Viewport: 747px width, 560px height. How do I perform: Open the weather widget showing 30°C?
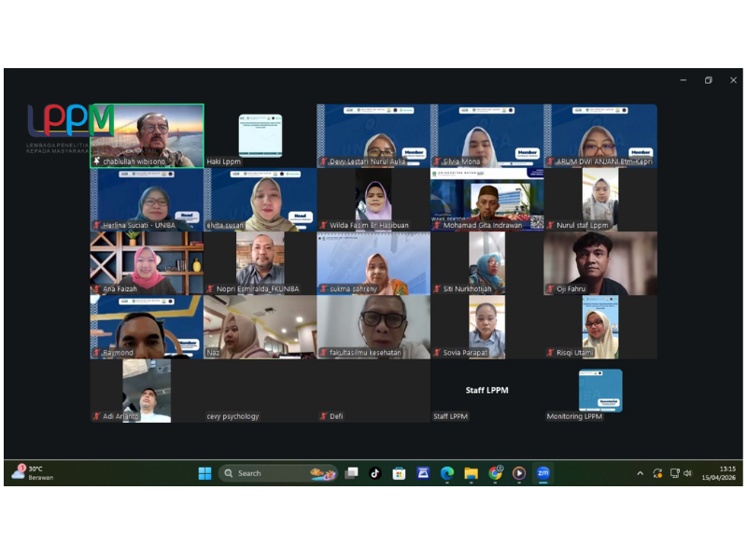pos(33,473)
